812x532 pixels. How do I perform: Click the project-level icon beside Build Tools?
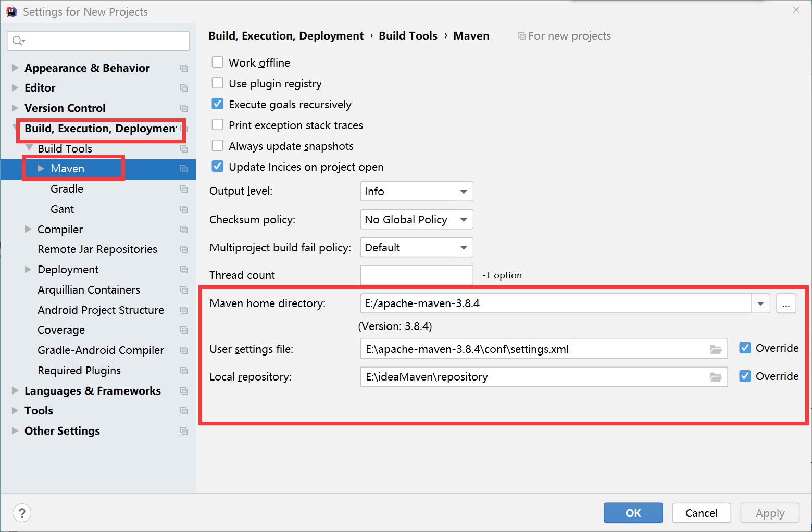click(184, 149)
